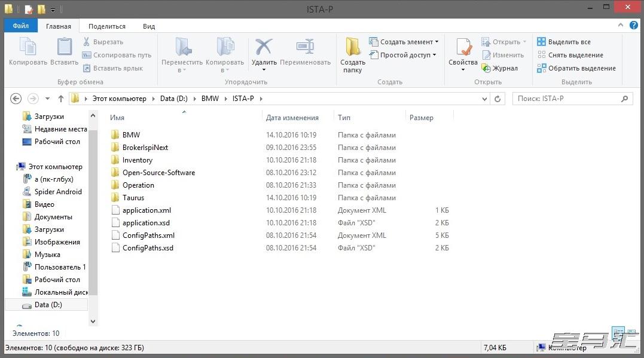Open Help with the blue question mark icon
The image size is (644, 358).
tap(634, 26)
